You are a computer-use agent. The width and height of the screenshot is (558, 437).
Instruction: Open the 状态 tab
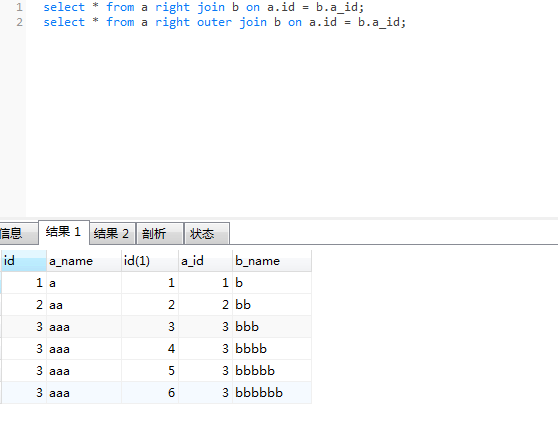point(207,234)
